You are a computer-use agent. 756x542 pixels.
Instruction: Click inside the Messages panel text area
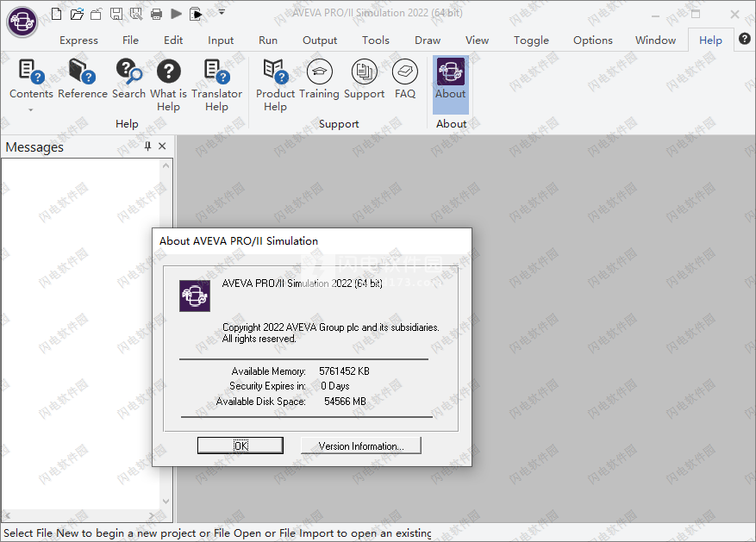tap(81, 333)
